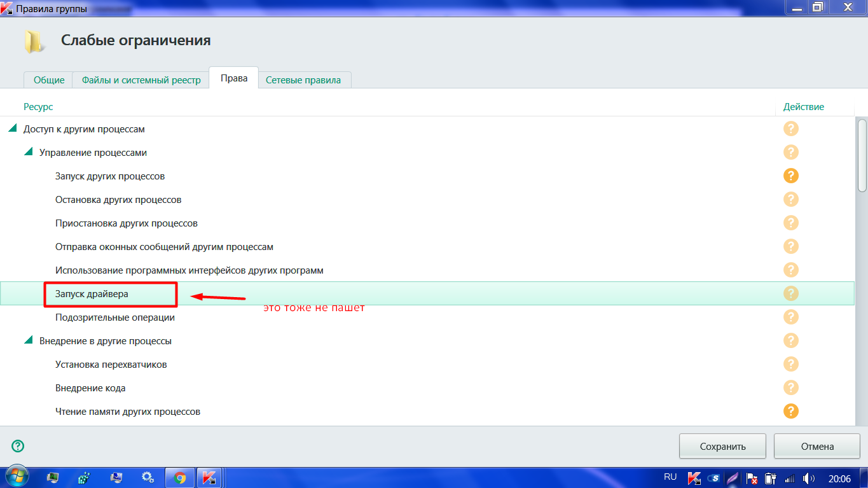868x488 pixels.
Task: Click the vertical scrollbar thumb
Action: click(862, 155)
